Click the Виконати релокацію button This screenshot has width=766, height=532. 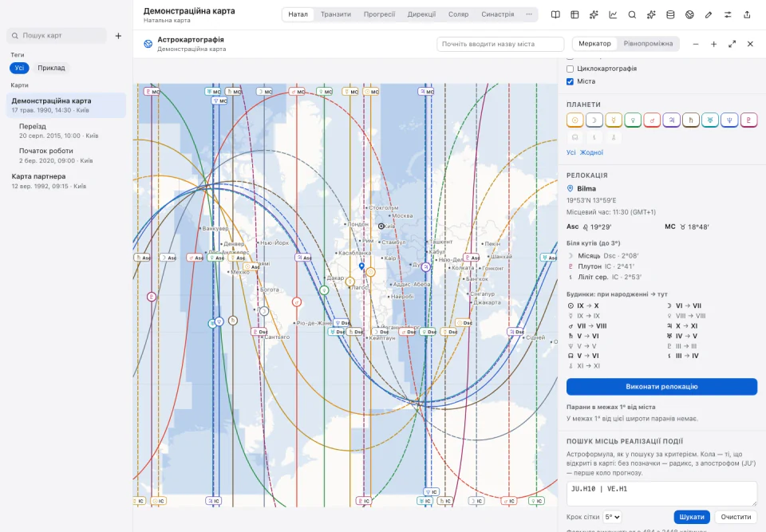662,386
